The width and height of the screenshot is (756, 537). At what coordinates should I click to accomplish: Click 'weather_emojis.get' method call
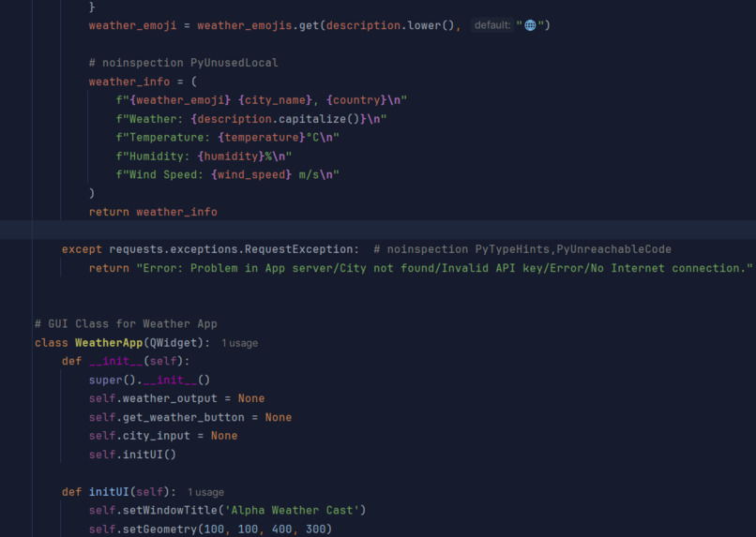[258, 25]
